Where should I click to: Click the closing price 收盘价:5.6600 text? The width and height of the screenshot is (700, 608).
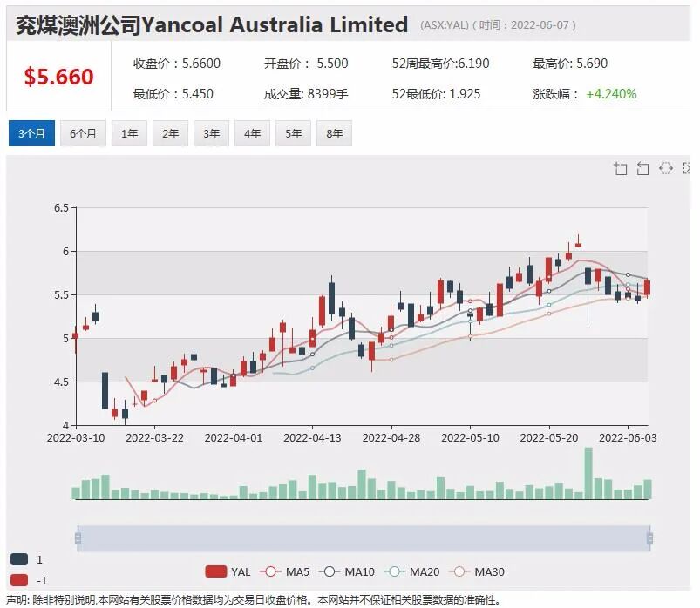pos(177,64)
